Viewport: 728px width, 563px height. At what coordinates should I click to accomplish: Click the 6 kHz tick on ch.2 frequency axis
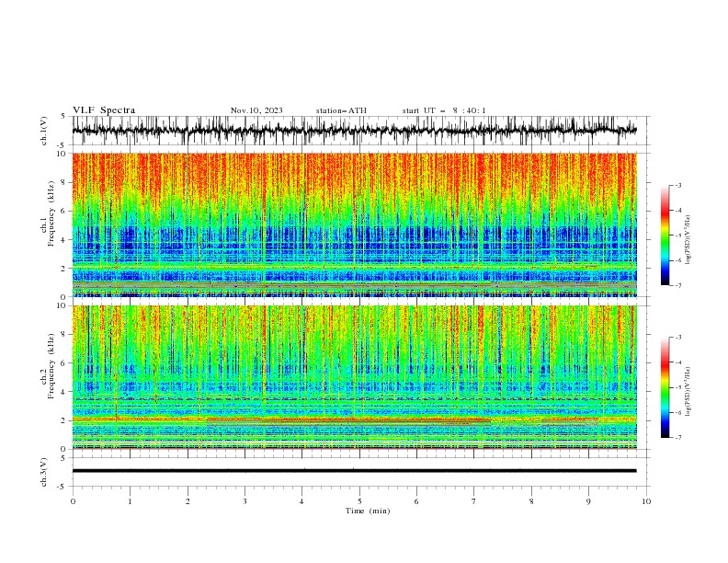click(x=65, y=363)
